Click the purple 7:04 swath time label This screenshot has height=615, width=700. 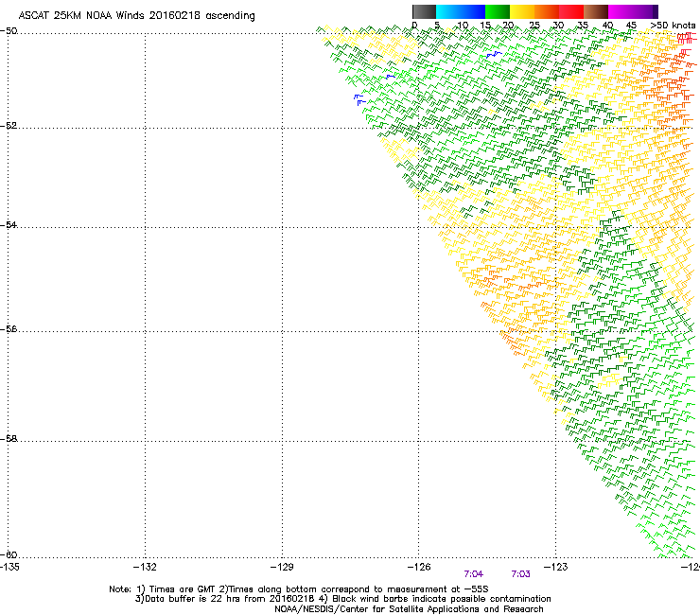click(x=474, y=574)
